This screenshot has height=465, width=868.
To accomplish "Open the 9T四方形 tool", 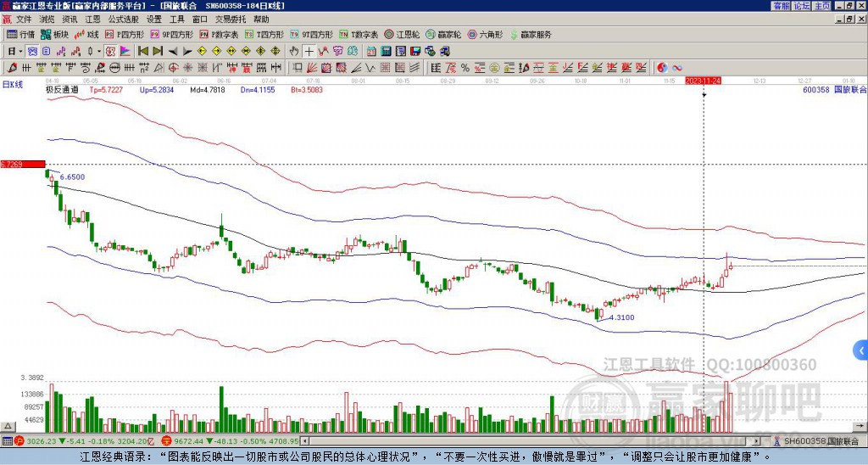I will [x=311, y=34].
